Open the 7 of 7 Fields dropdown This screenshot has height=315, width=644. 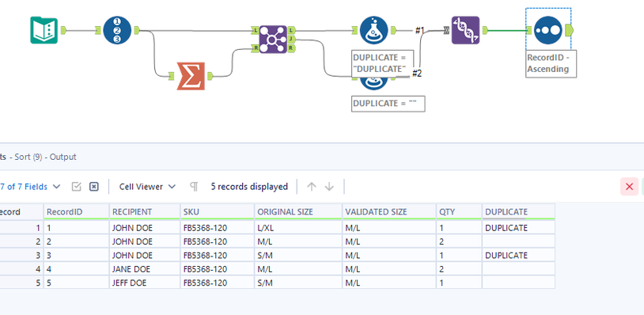pos(30,187)
